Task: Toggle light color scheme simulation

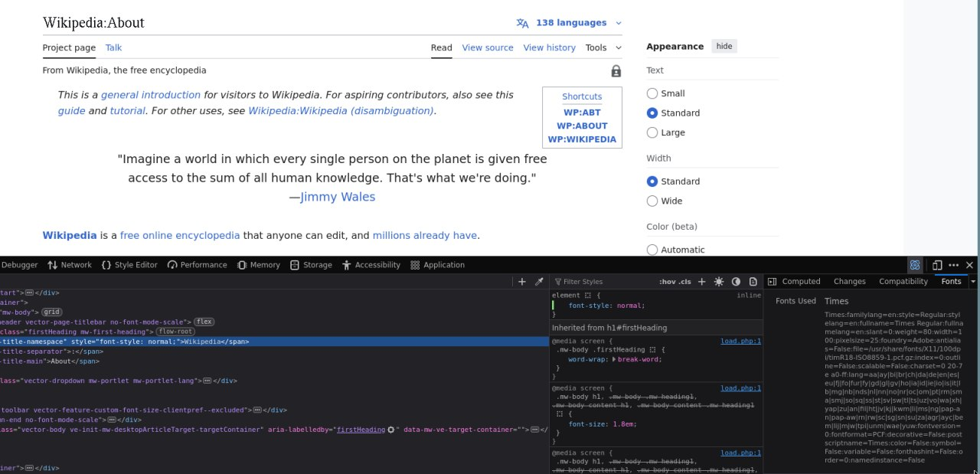Action: point(719,282)
